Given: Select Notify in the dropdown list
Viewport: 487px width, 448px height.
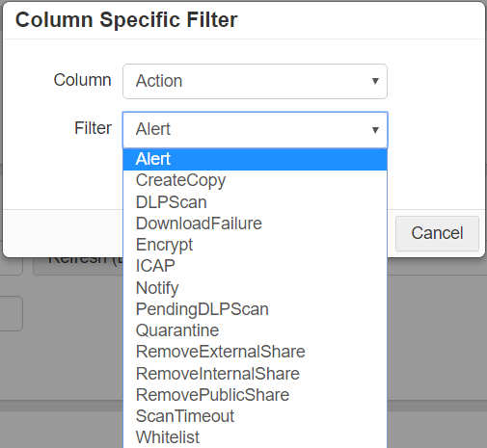Looking at the screenshot, I should (255, 288).
